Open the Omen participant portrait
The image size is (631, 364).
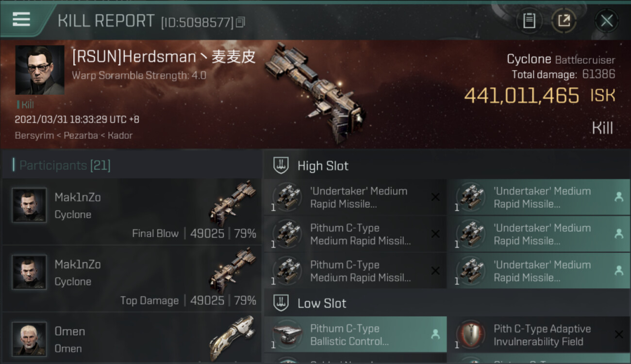click(29, 339)
